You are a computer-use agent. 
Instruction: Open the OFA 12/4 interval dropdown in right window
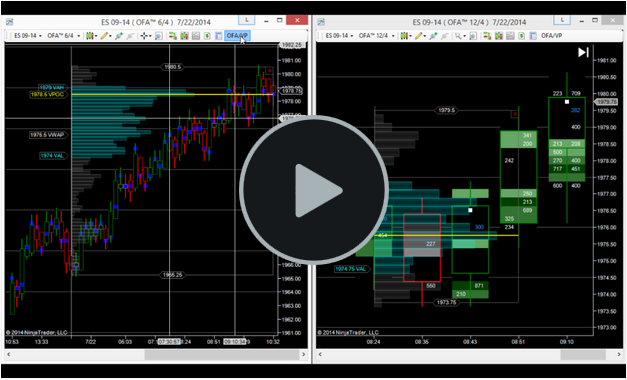coord(376,36)
